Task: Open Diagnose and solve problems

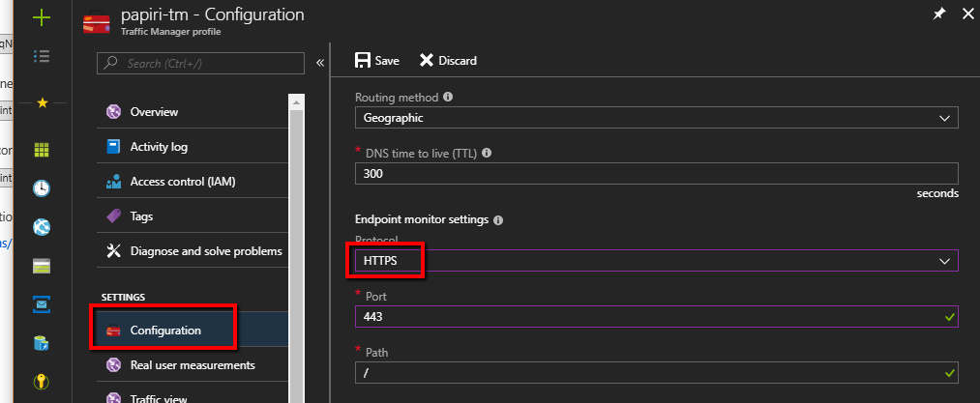Action: point(193,251)
